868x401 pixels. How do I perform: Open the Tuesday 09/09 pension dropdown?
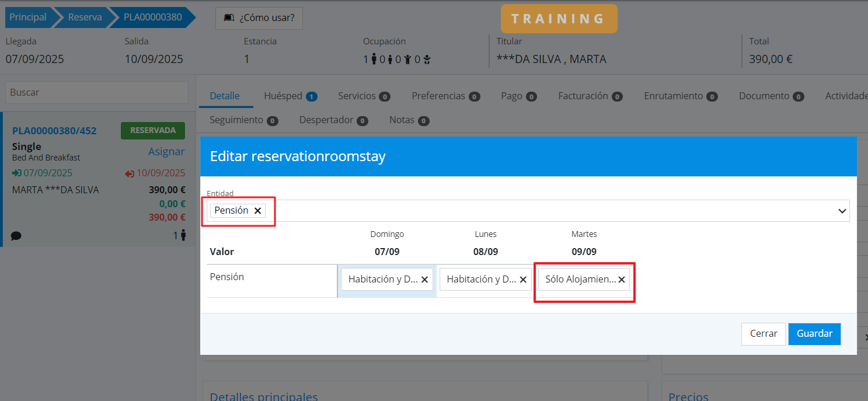tap(580, 280)
